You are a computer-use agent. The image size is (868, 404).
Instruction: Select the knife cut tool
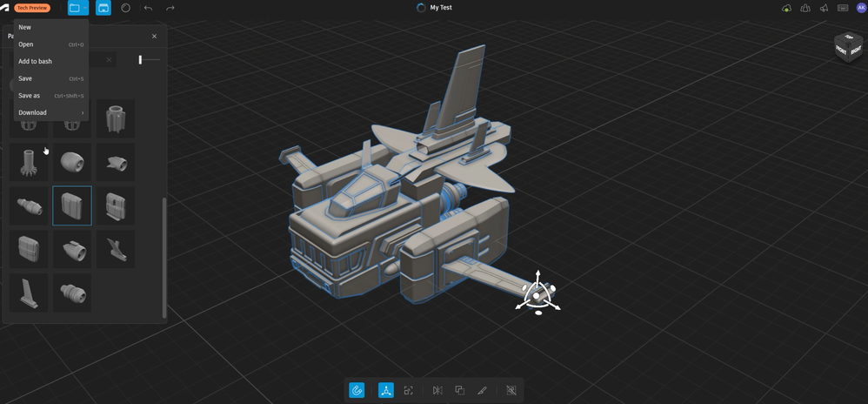(482, 390)
